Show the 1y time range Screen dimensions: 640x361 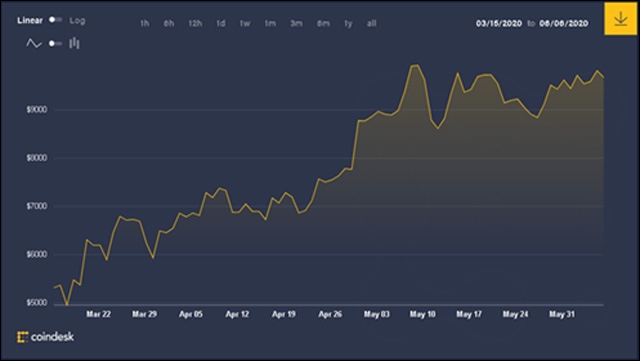pyautogui.click(x=348, y=23)
